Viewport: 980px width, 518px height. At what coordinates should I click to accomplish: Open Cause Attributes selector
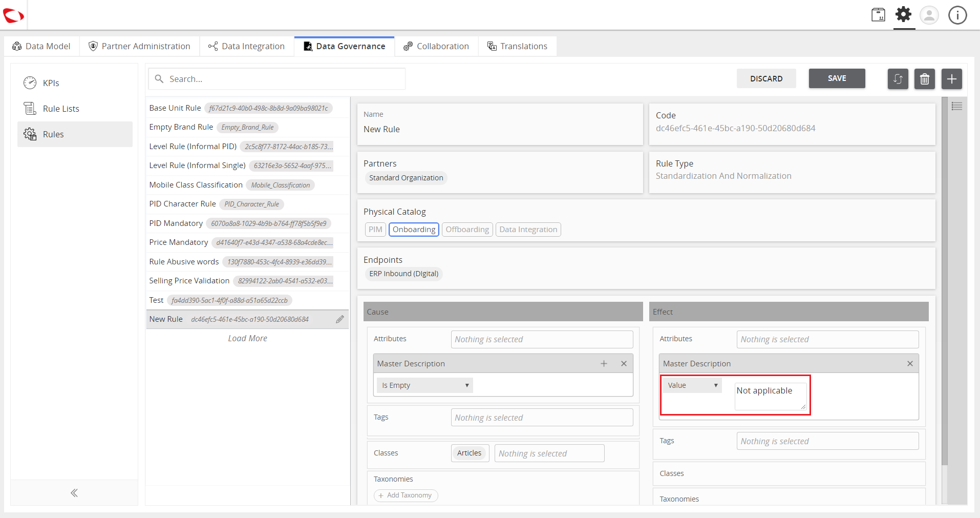(542, 339)
